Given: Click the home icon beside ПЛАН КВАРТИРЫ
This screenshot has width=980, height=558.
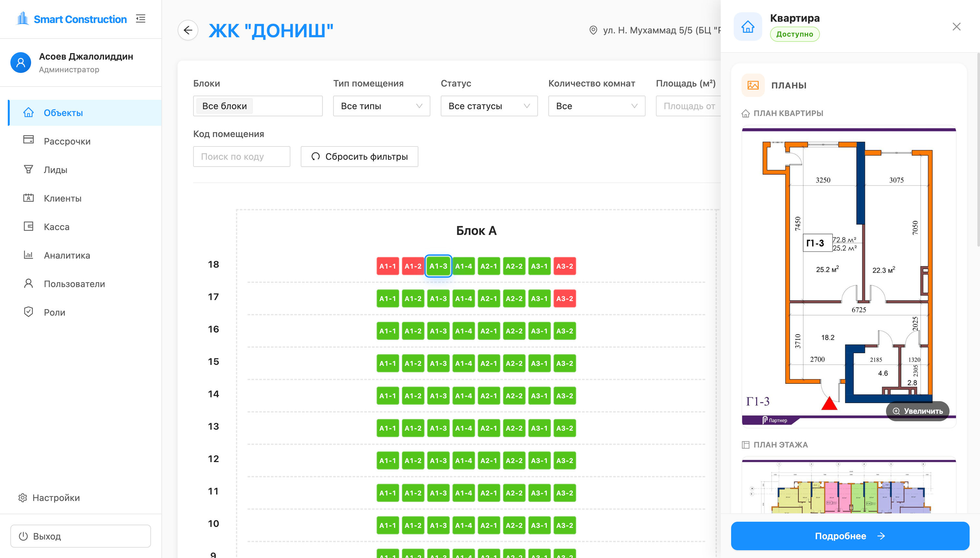Looking at the screenshot, I should (745, 113).
